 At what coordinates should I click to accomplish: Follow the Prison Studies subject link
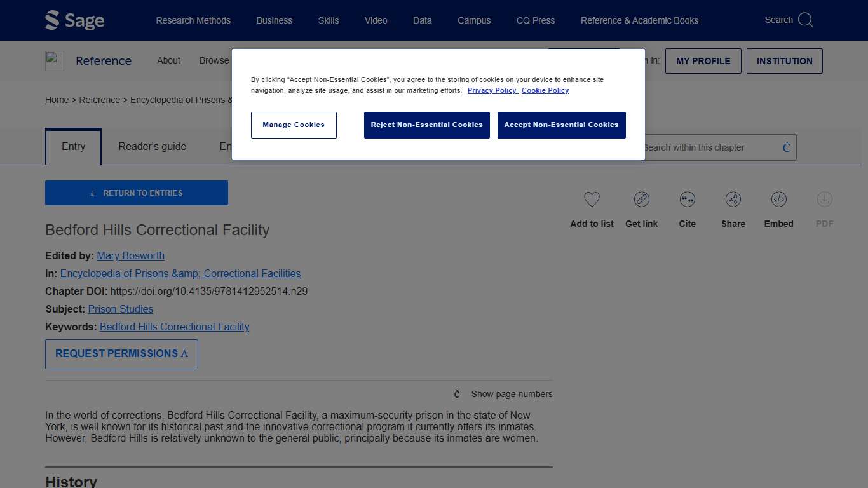(x=120, y=309)
